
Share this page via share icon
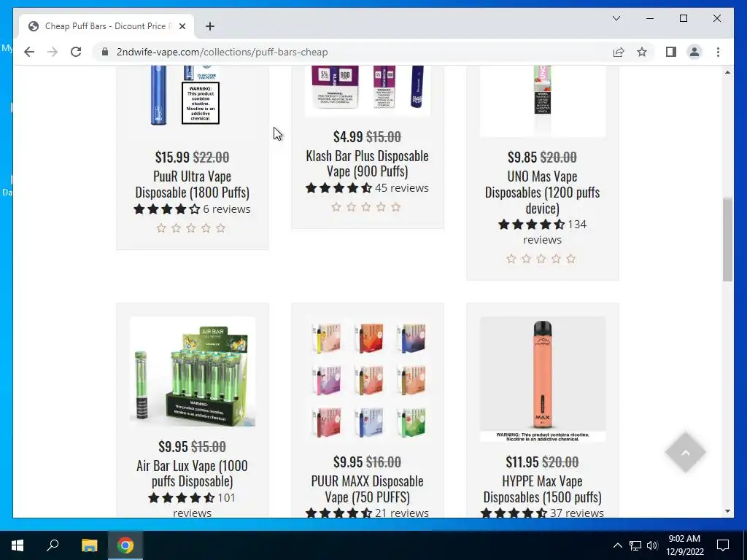(619, 52)
